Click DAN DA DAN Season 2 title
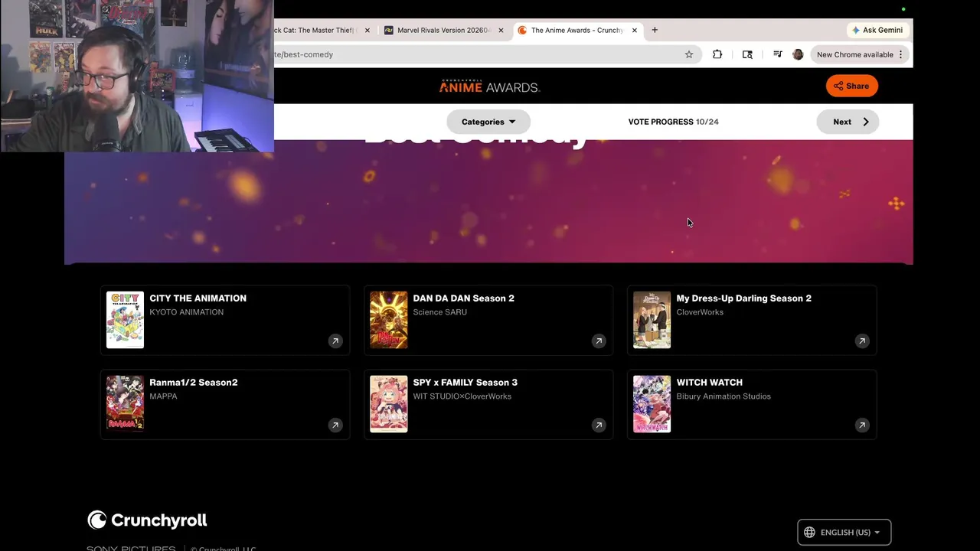The width and height of the screenshot is (980, 551). tap(463, 298)
